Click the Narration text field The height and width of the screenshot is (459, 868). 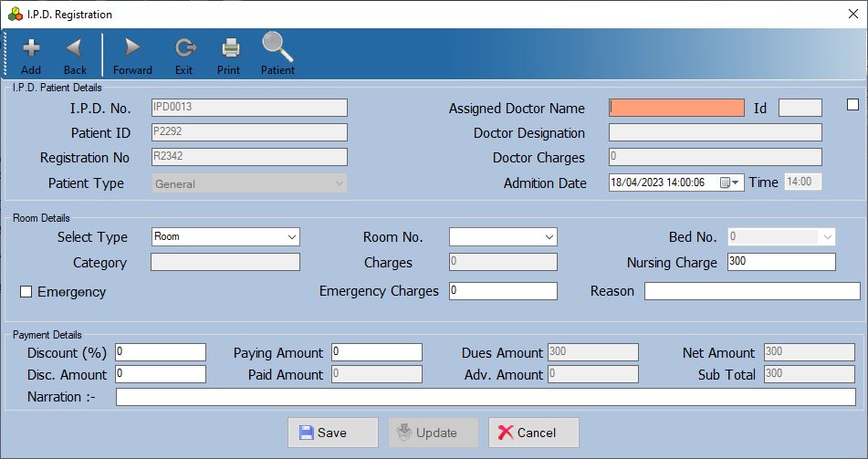(x=486, y=397)
